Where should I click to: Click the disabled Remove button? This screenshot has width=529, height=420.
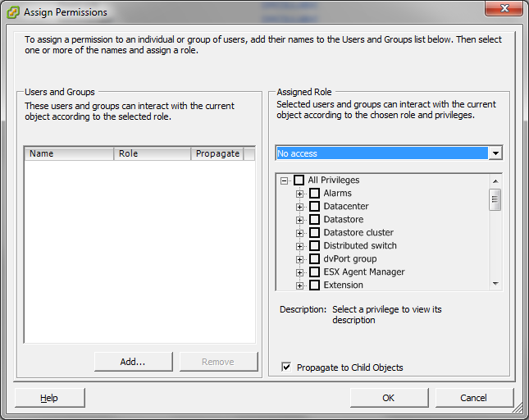tap(218, 362)
